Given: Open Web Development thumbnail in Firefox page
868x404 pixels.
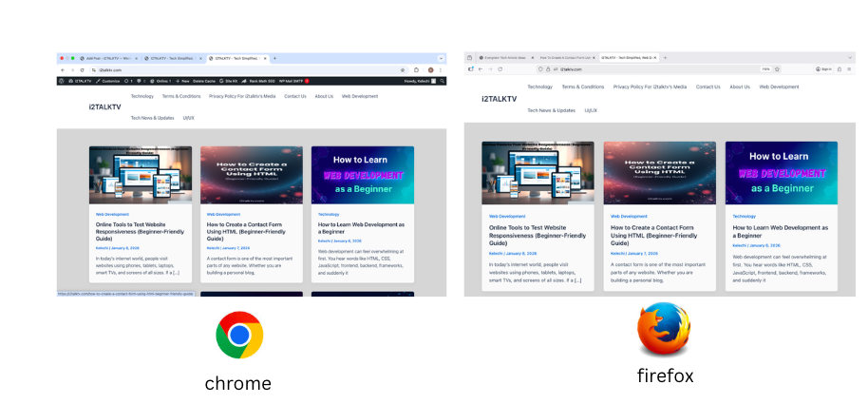Looking at the screenshot, I should click(781, 173).
